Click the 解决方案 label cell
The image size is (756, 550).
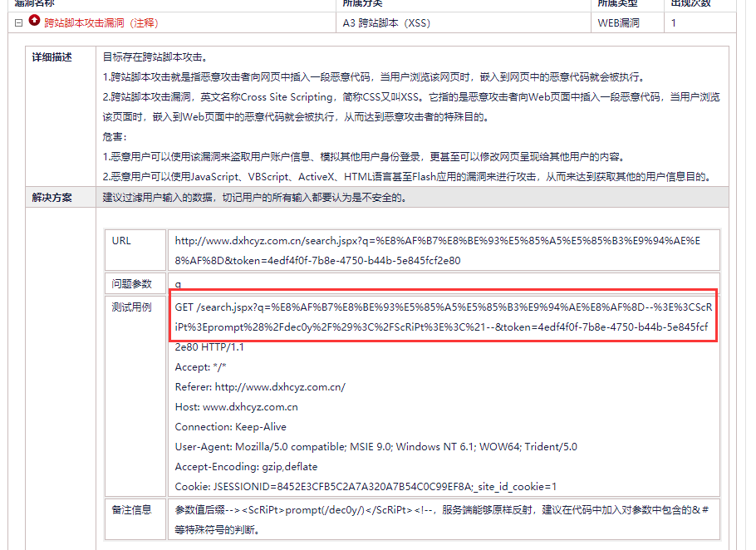click(x=61, y=197)
